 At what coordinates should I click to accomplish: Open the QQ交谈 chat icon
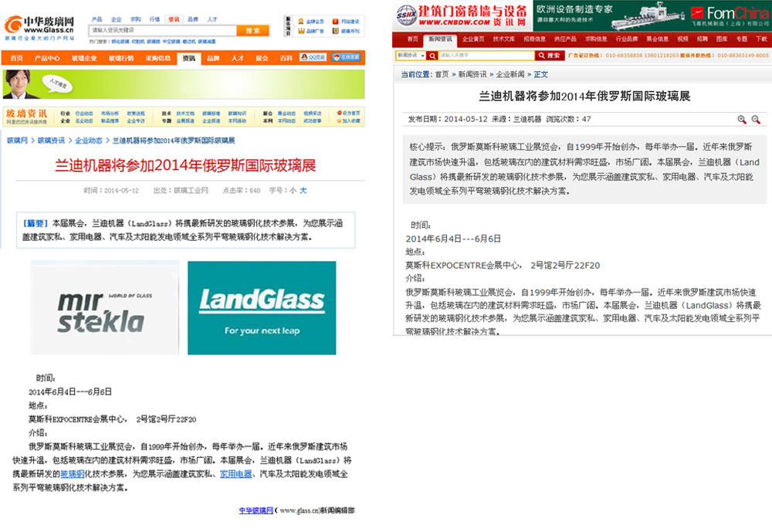click(x=313, y=58)
